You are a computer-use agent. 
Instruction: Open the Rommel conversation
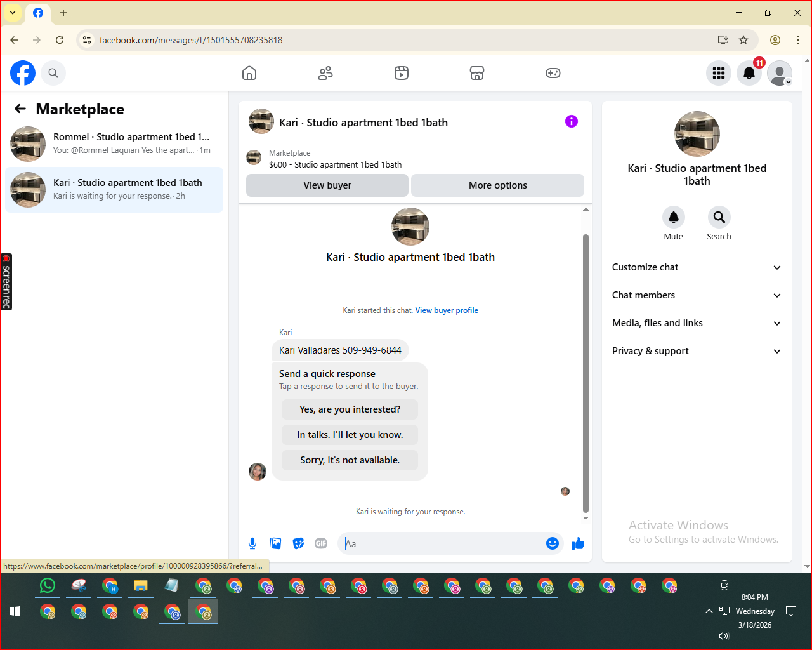tap(114, 144)
